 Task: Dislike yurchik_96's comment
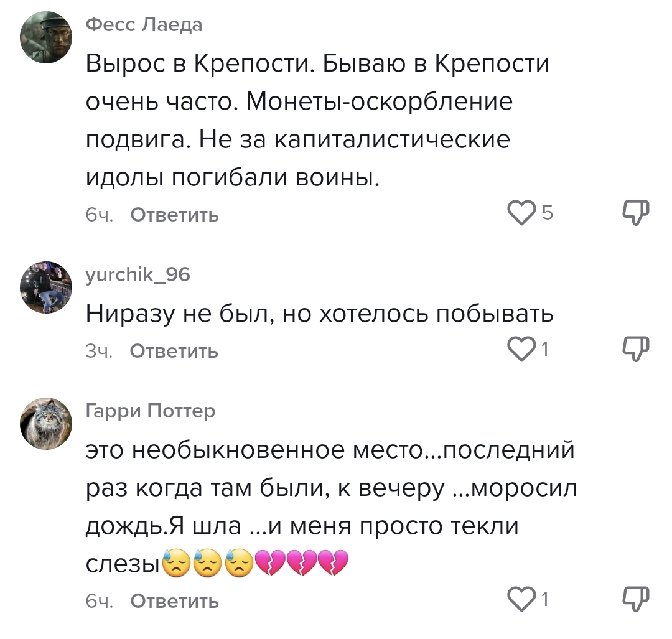coord(635,350)
